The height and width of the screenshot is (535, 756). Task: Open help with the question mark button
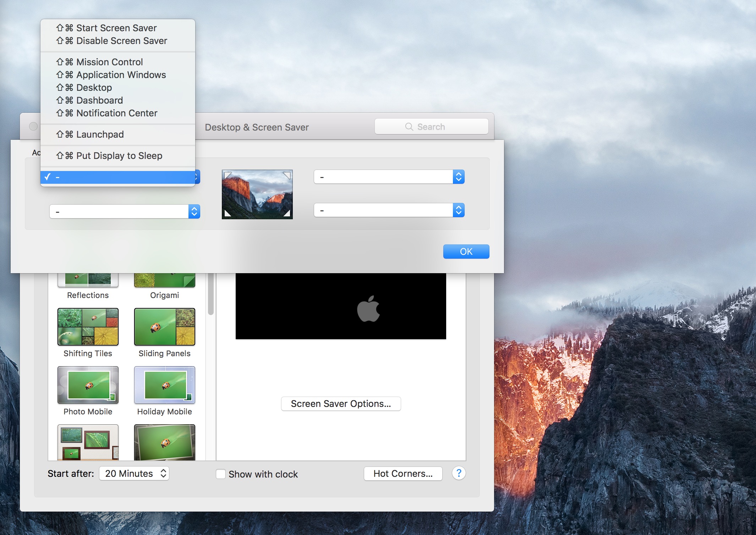459,473
